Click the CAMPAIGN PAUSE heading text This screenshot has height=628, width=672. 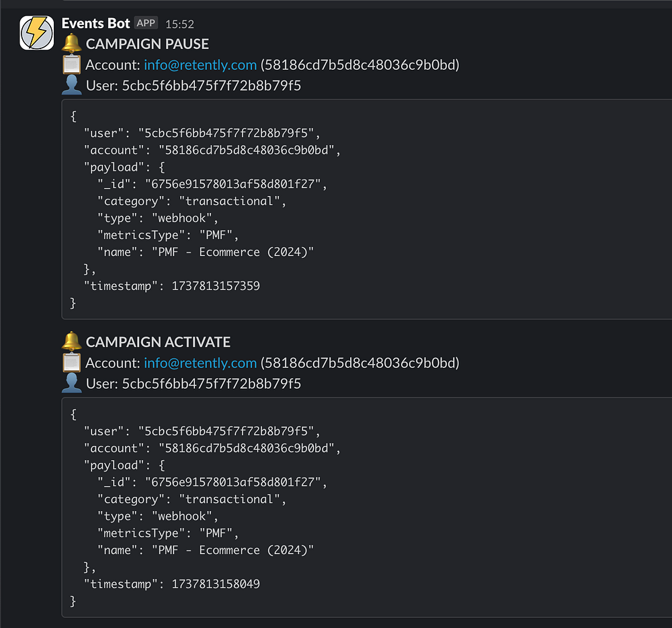pyautogui.click(x=147, y=44)
